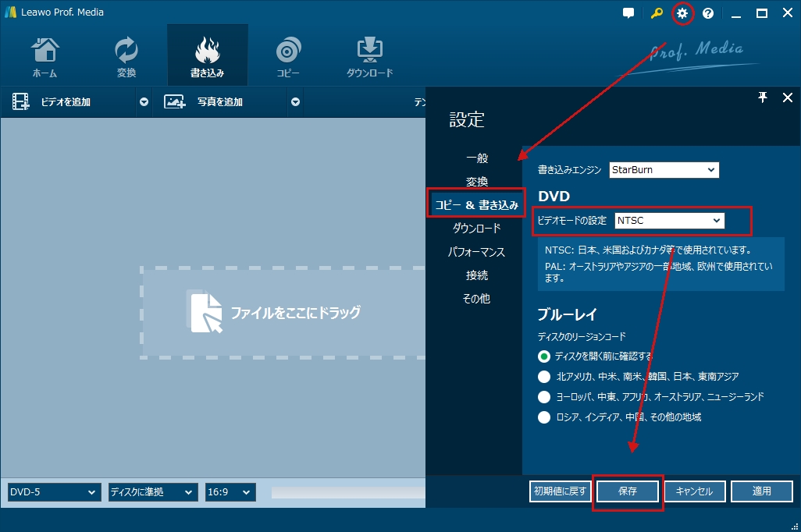The image size is (801, 532).
Task: Select ディスクを開く前に確認する radio option
Action: click(544, 356)
